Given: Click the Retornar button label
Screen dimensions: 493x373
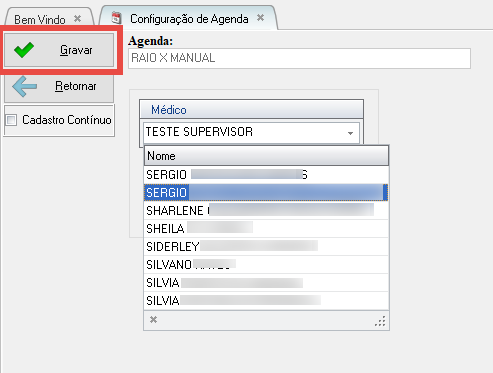Looking at the screenshot, I should coord(76,86).
